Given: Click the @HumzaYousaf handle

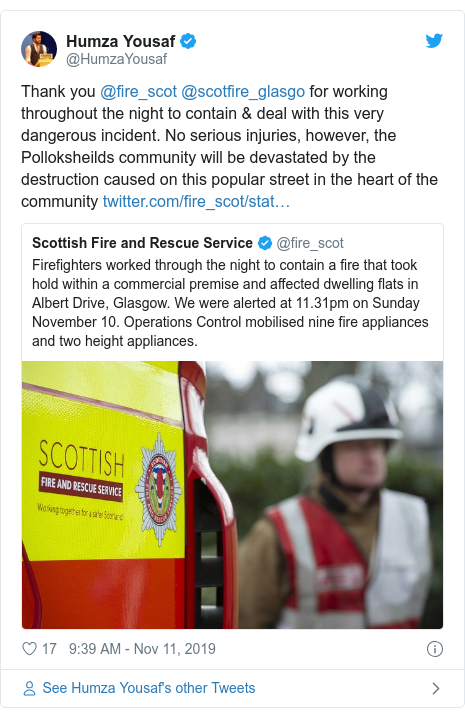Looking at the screenshot, I should (117, 59).
